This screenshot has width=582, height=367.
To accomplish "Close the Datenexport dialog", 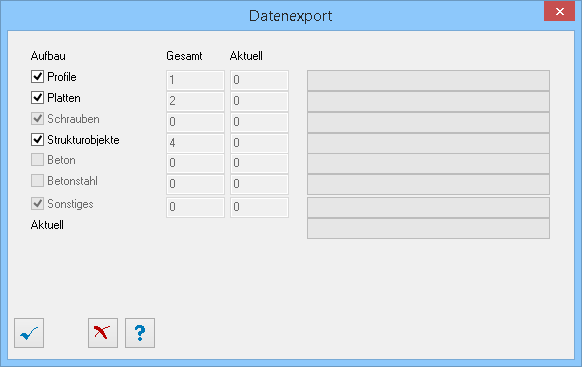I will tap(559, 12).
